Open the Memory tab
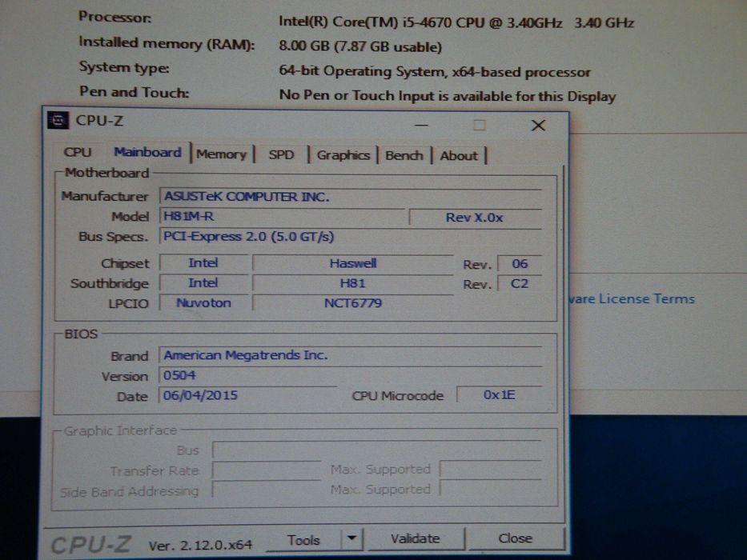The image size is (747, 560). (222, 154)
